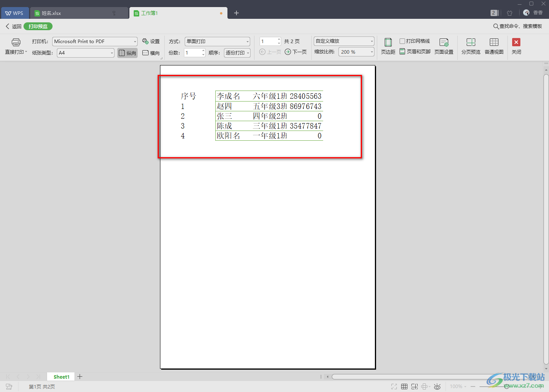Select 纵向 portrait orientation
This screenshot has width=549, height=392.
pyautogui.click(x=127, y=53)
